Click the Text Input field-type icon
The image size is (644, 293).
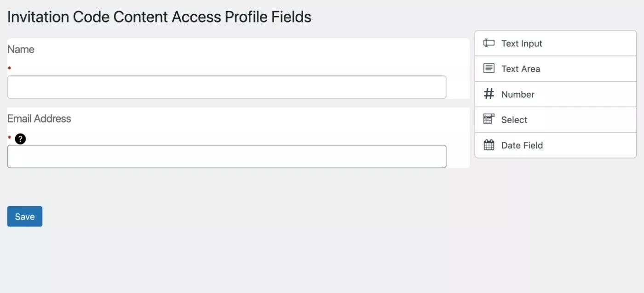click(x=489, y=43)
